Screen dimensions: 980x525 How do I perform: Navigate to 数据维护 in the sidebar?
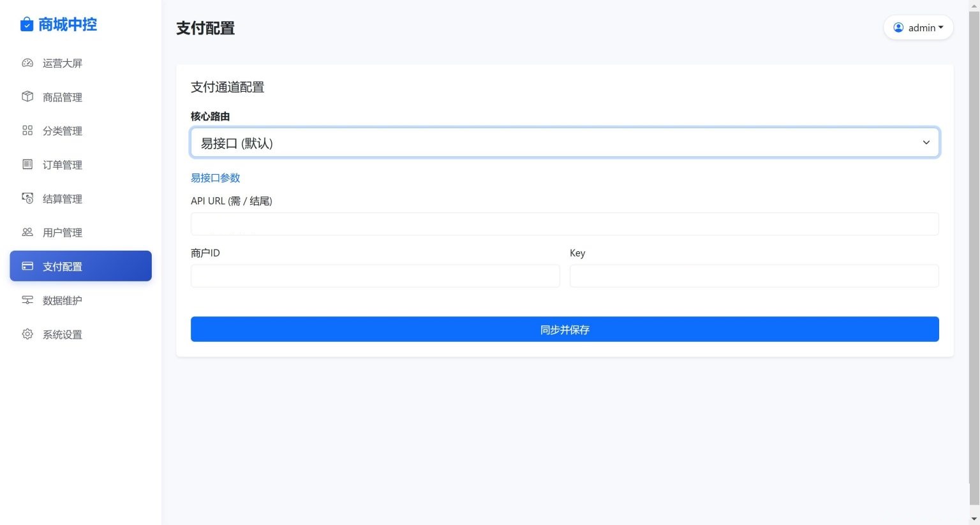pos(63,300)
